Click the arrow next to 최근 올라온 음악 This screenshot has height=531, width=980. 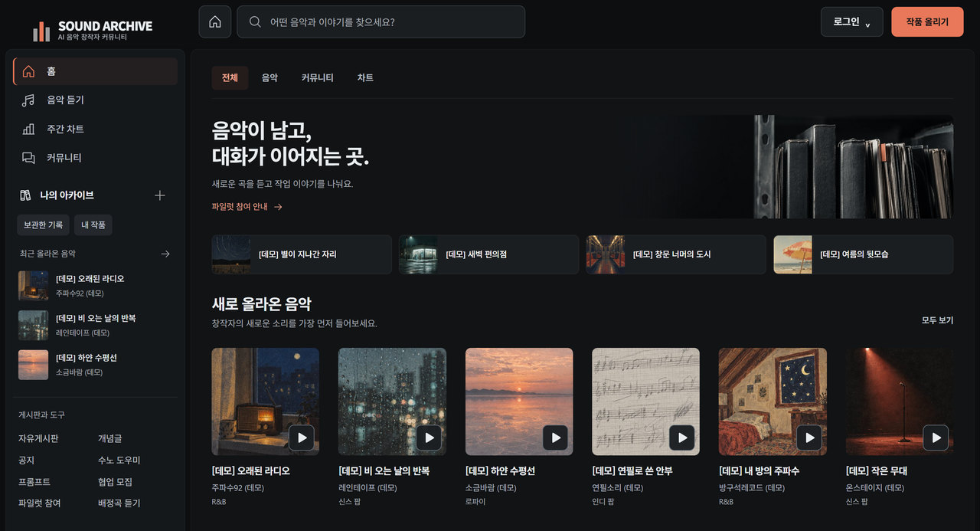point(165,254)
